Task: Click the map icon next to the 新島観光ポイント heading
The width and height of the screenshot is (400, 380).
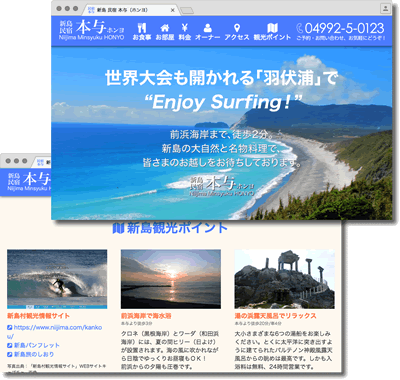Action: point(118,228)
